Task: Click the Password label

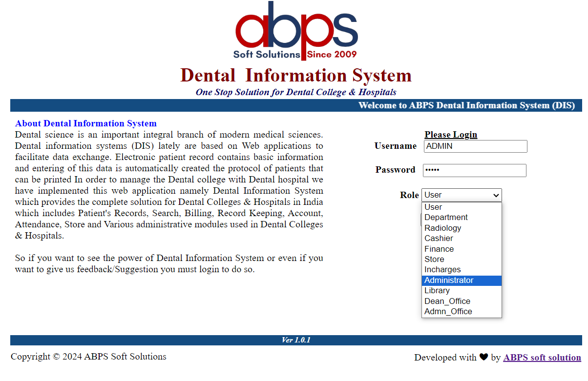Action: (x=396, y=170)
